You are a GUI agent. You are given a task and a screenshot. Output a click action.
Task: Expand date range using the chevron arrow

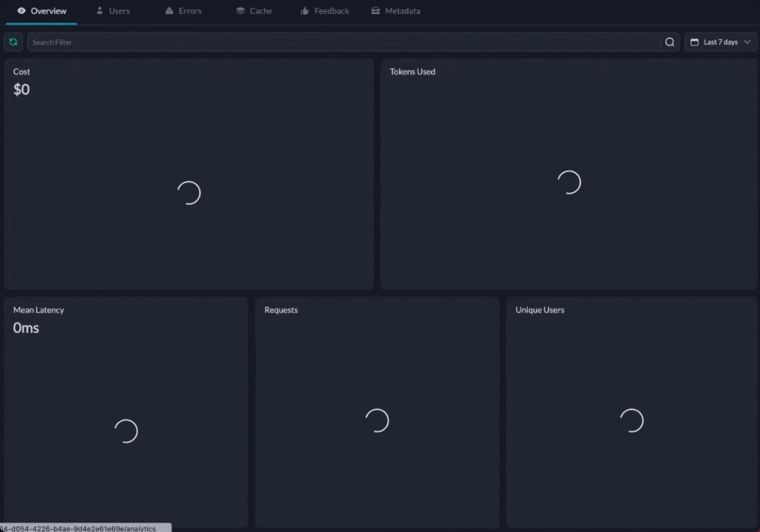pyautogui.click(x=747, y=42)
